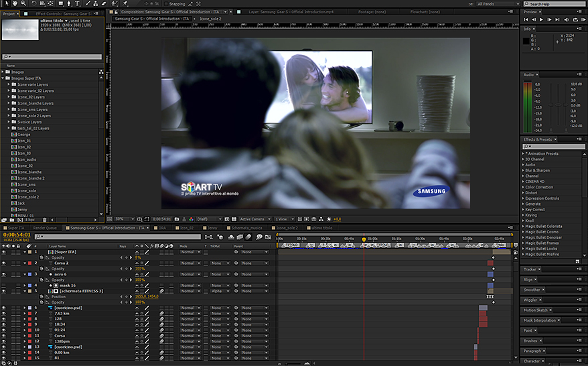Toggle the transparency grid icon in viewer
The image size is (588, 366).
pos(234,219)
